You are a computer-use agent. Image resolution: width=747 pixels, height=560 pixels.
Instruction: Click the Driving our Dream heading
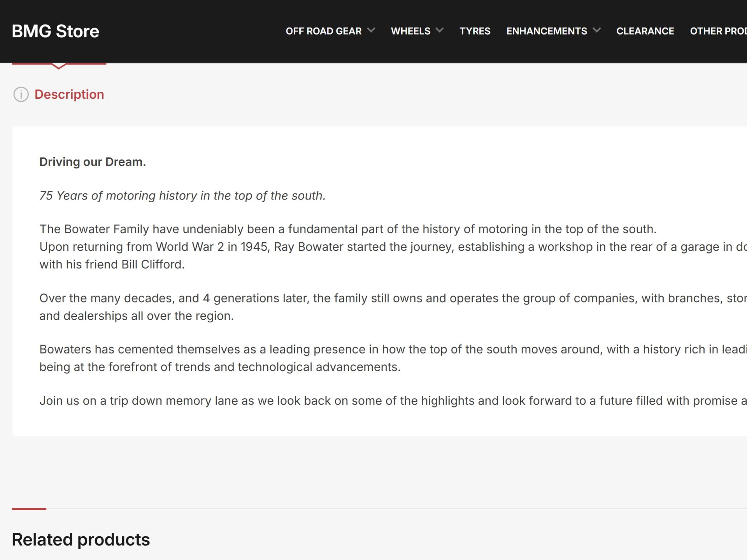pos(93,162)
